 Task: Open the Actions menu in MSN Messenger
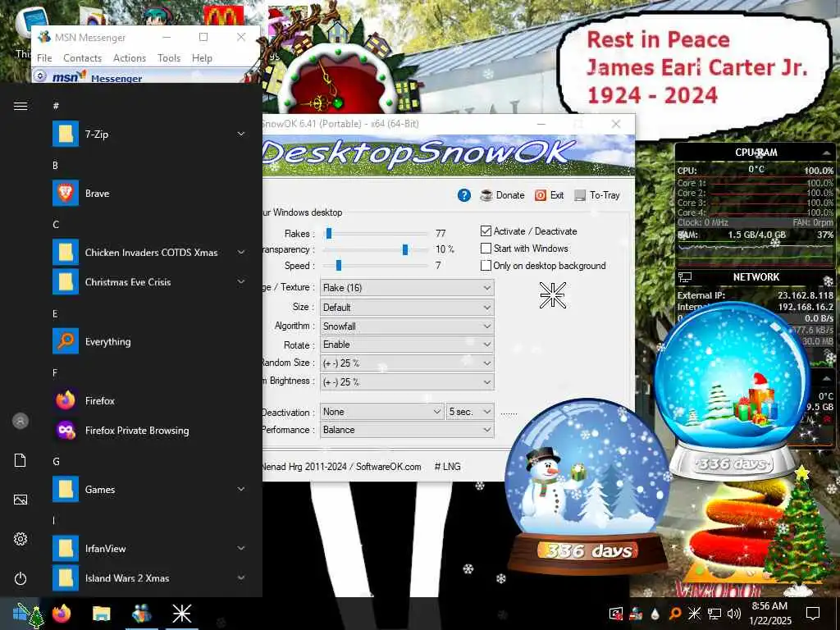point(129,58)
